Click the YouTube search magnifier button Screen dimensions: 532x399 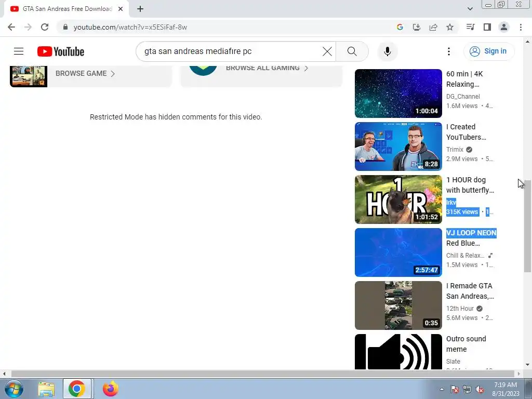[x=352, y=51]
